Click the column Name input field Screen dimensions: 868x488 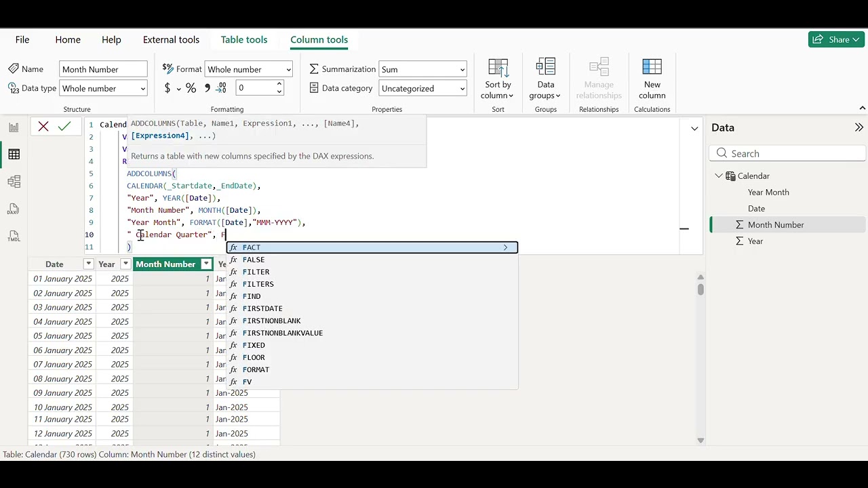[103, 69]
